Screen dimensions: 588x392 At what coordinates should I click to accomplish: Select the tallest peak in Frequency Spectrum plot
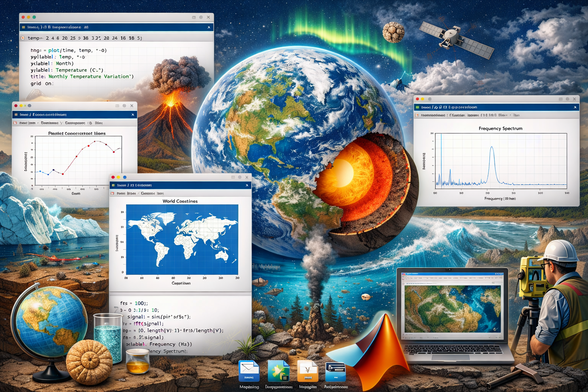[492, 148]
